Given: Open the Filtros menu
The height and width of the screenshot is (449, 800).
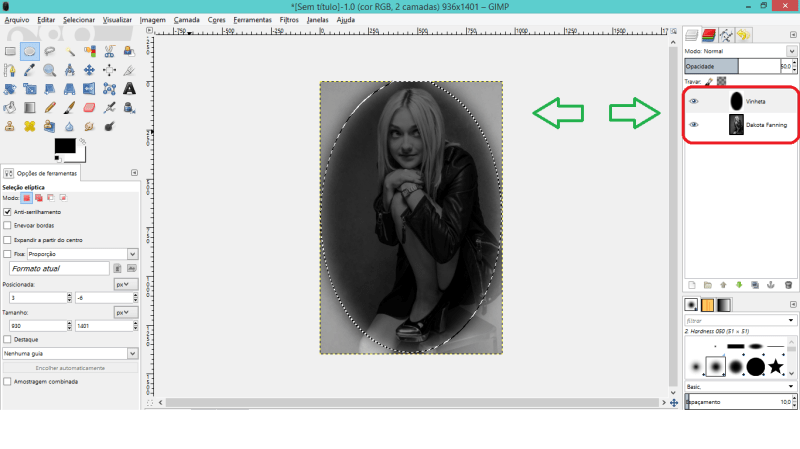Looking at the screenshot, I should pos(289,19).
